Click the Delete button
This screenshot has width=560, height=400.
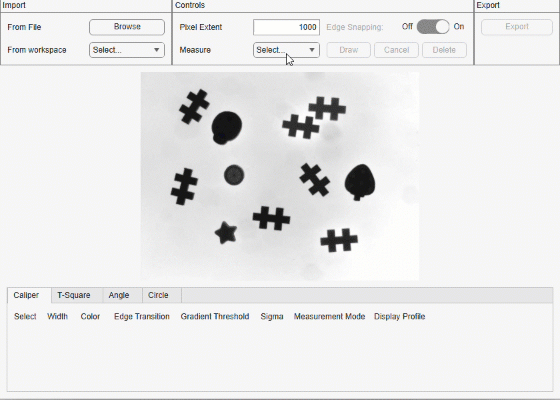444,50
